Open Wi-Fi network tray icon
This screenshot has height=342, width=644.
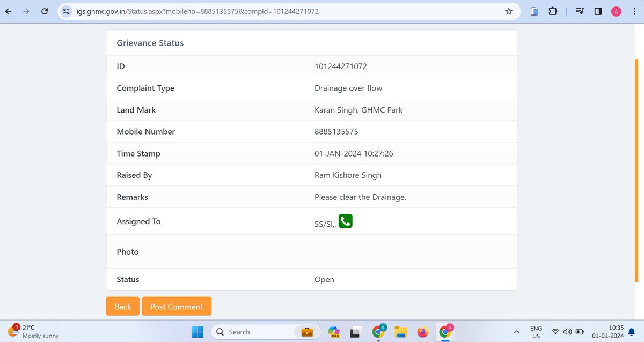click(x=555, y=332)
